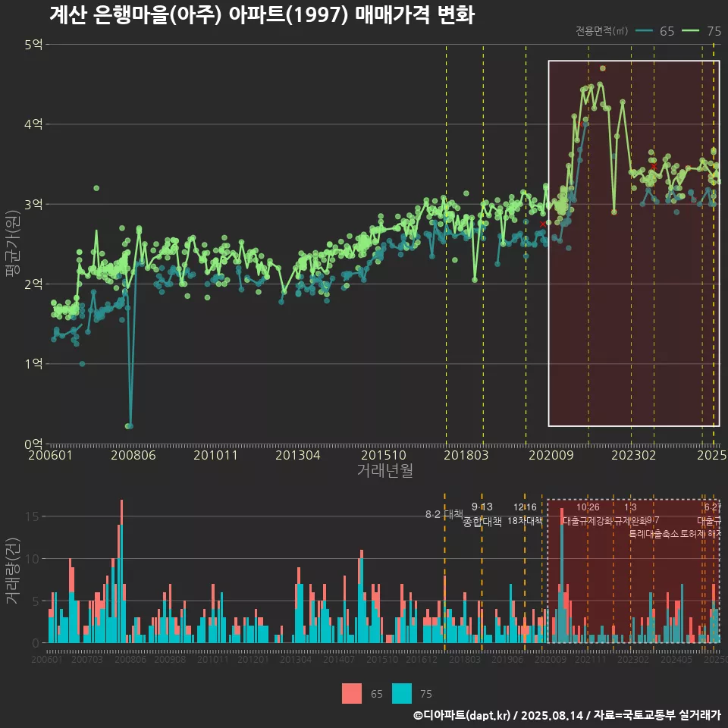Click the '4억' y-axis label
This screenshot has height=728, width=728.
coord(33,124)
